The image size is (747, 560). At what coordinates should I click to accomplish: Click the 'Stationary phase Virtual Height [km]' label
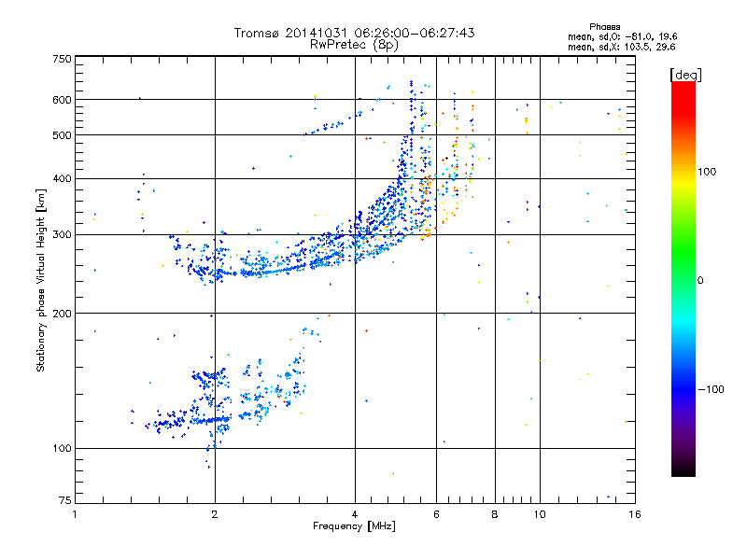coord(41,280)
